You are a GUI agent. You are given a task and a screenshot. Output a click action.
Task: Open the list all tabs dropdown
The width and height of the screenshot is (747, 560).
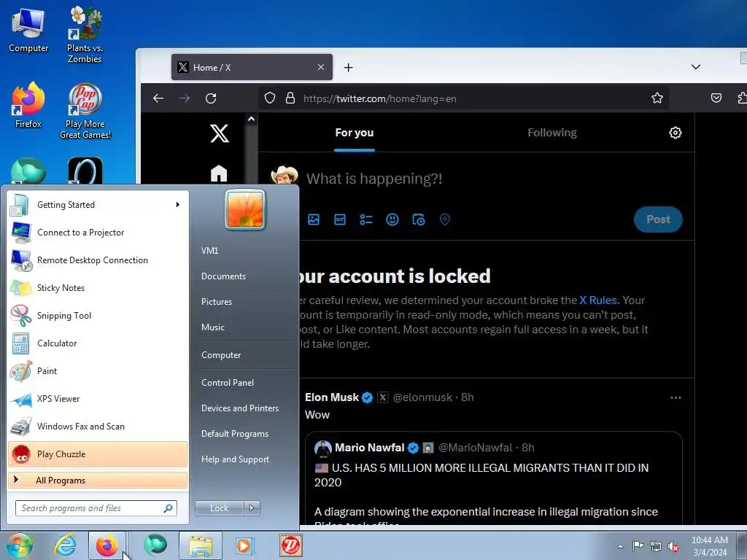click(x=695, y=66)
